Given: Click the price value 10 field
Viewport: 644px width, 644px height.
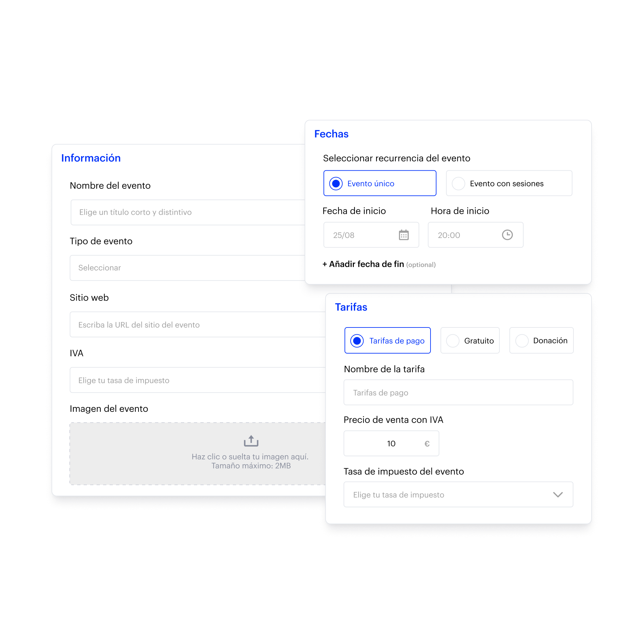Looking at the screenshot, I should point(391,443).
